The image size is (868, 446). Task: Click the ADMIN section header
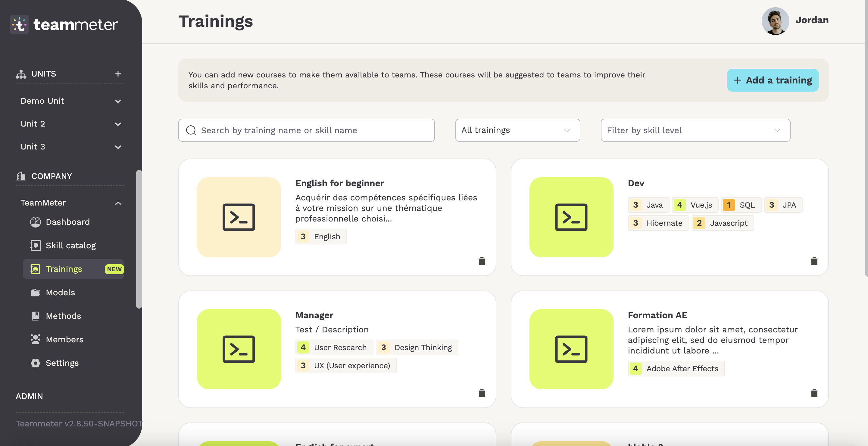pos(29,396)
